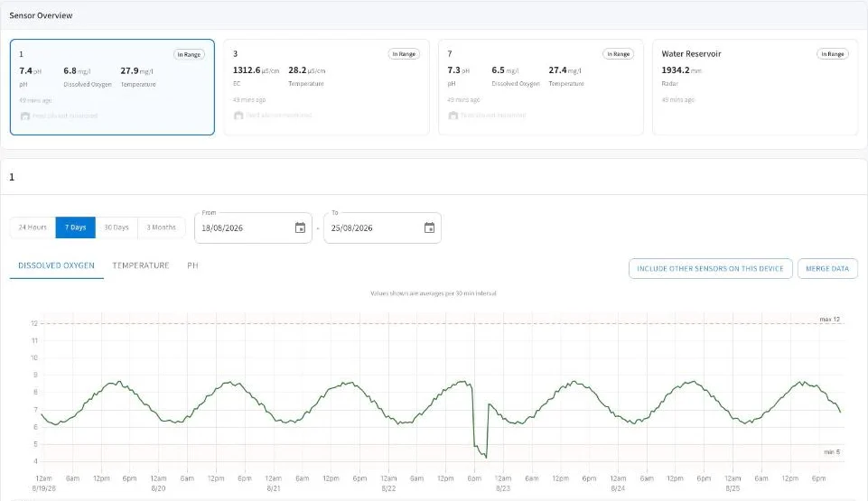
Task: Switch to the Dissolved Oxygen tab
Action: (57, 266)
